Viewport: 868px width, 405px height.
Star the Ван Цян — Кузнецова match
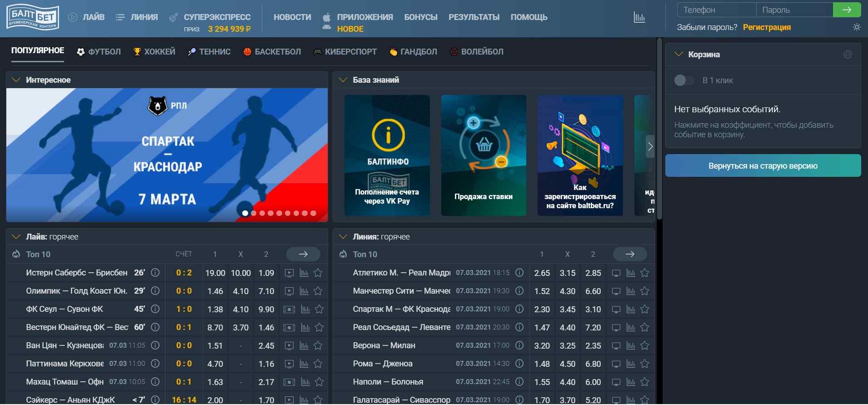[318, 346]
